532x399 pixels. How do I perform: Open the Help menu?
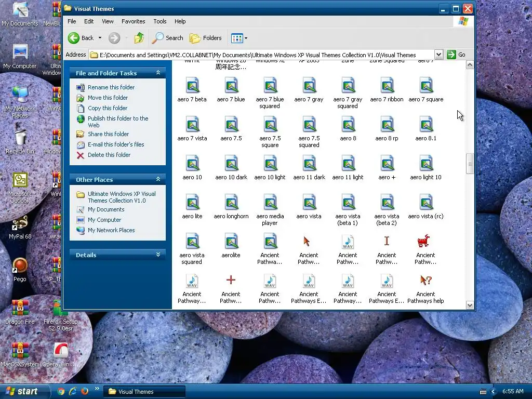coord(180,21)
